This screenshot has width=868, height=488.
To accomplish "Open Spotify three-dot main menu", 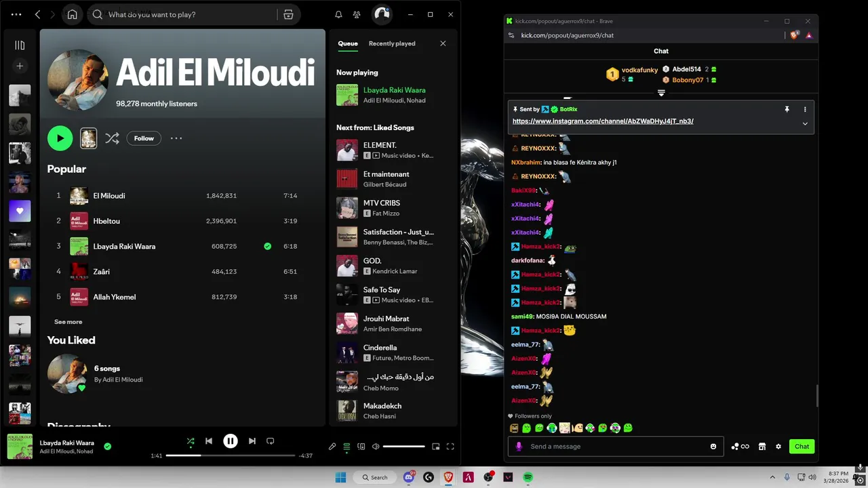I will pos(16,14).
